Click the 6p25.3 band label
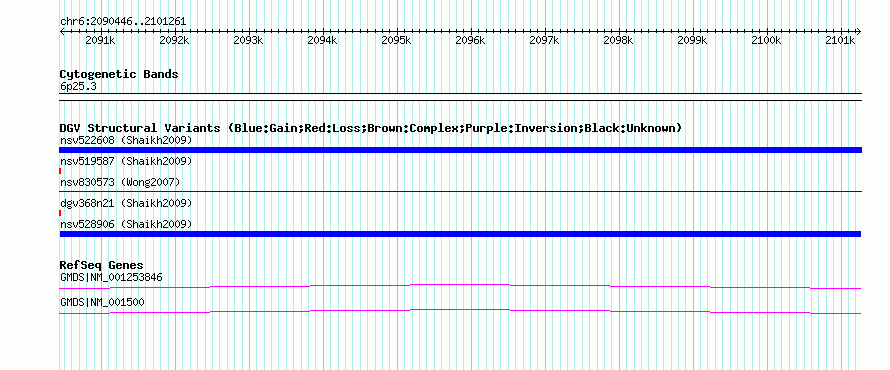This screenshot has width=890, height=370. tap(78, 87)
